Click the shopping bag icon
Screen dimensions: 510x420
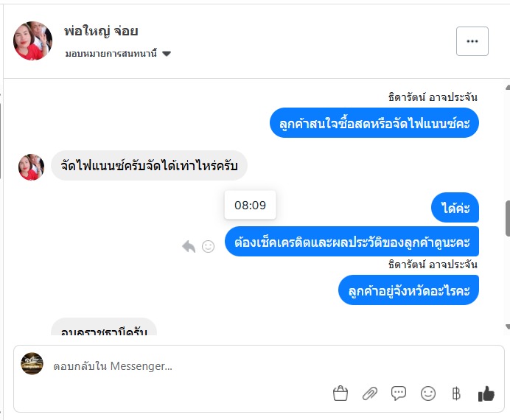[340, 393]
